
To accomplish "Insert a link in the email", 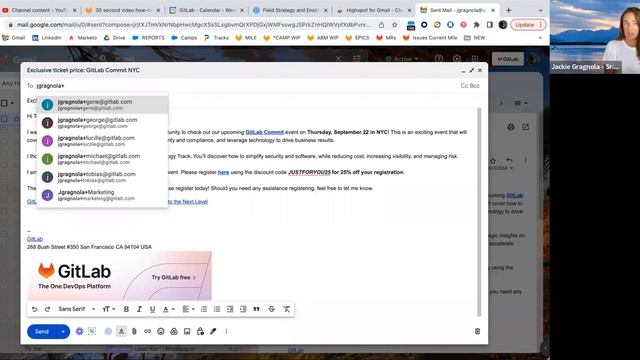I will [x=147, y=331].
